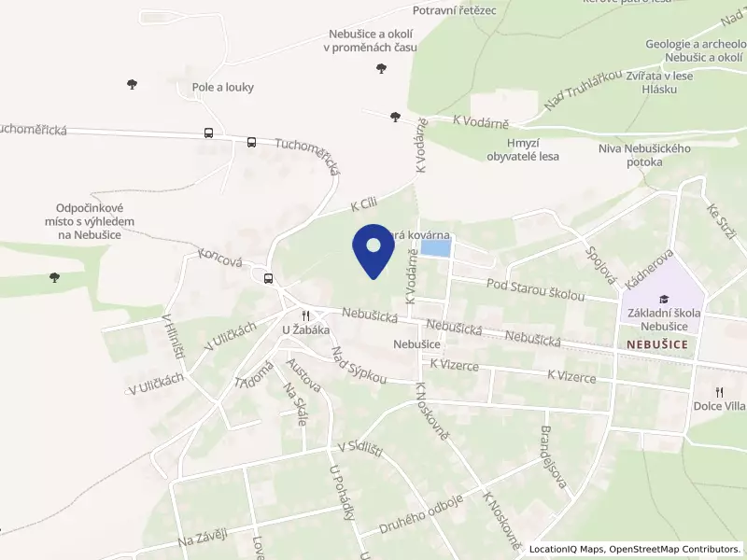Screen dimensions: 747x560
Task: Click the tree icon under Nebušice a okolí
Action: coord(381,68)
